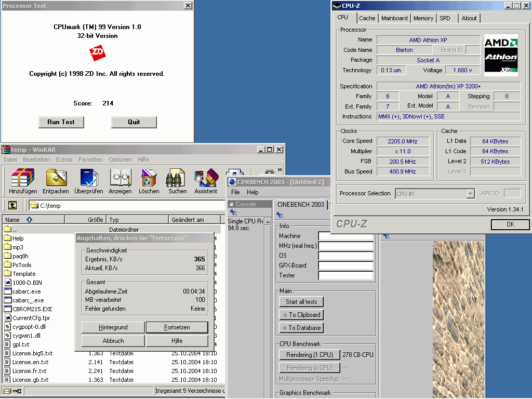Click Hintergrund in the WinRAR benchmark dialog

click(x=113, y=327)
